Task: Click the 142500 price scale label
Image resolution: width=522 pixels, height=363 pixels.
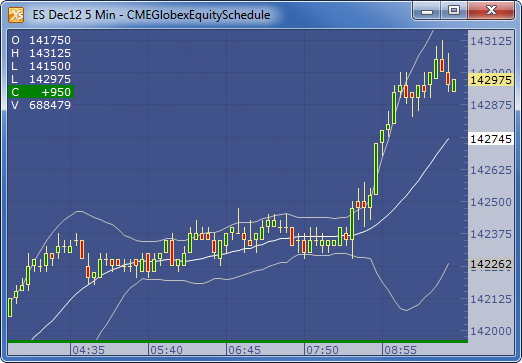Action: [491, 202]
